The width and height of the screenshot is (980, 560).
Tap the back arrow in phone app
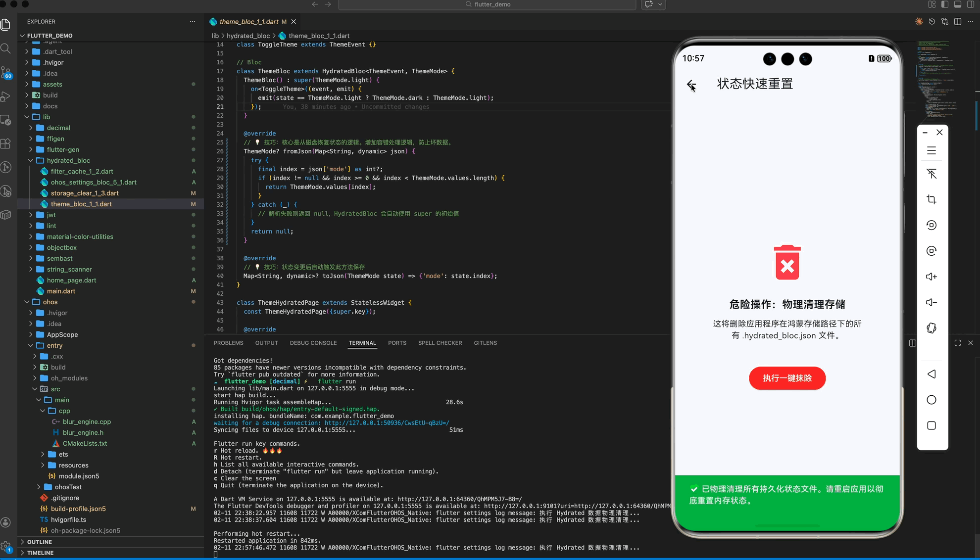coord(691,85)
